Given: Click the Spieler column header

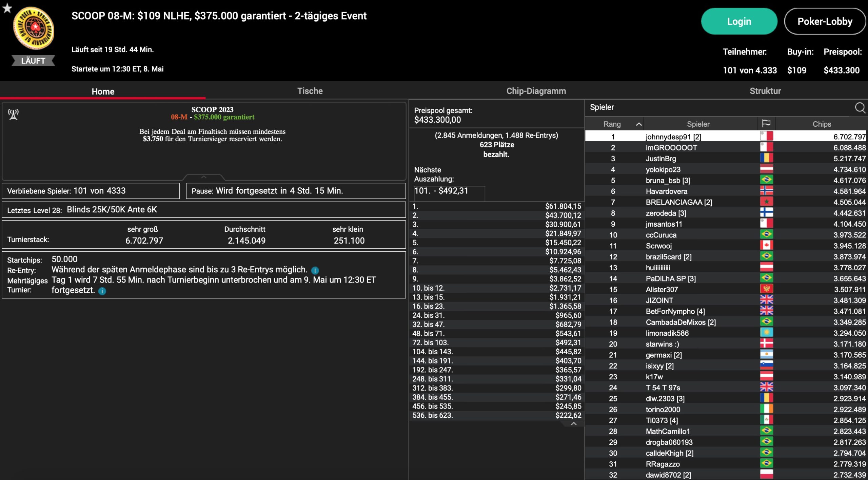Looking at the screenshot, I should 698,124.
